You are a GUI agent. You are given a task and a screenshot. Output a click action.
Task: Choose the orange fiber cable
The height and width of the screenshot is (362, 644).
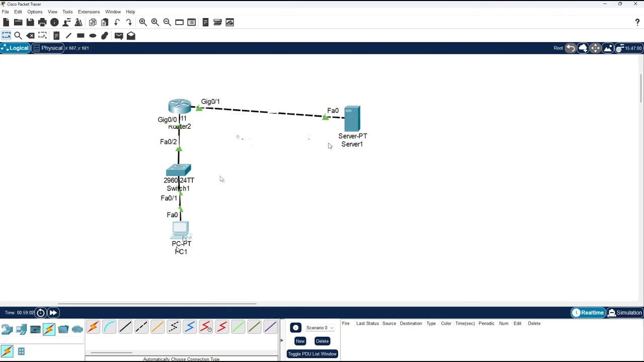[157, 327]
